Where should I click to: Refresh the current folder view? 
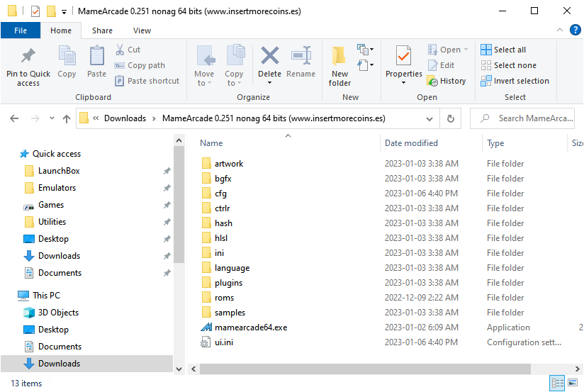(450, 118)
